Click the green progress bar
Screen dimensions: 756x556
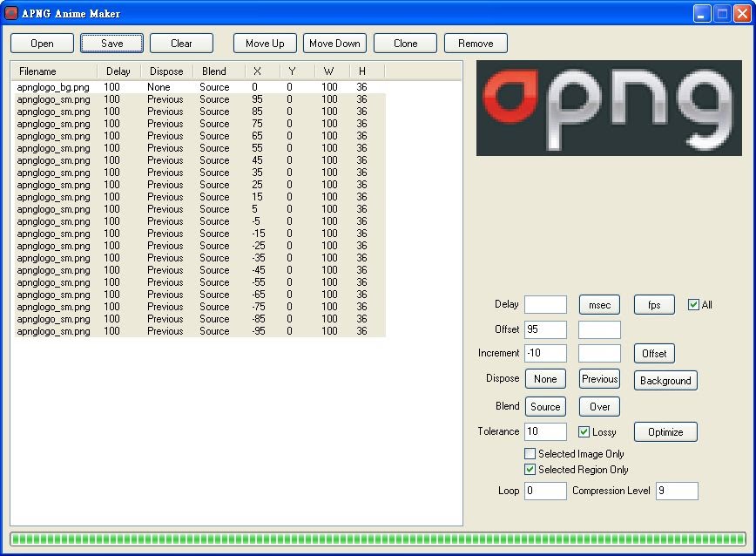coord(378,539)
